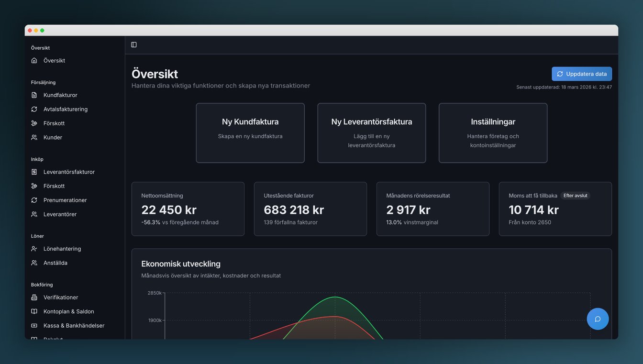Click the 139 förfallna fakturor text
643x364 pixels.
point(290,222)
